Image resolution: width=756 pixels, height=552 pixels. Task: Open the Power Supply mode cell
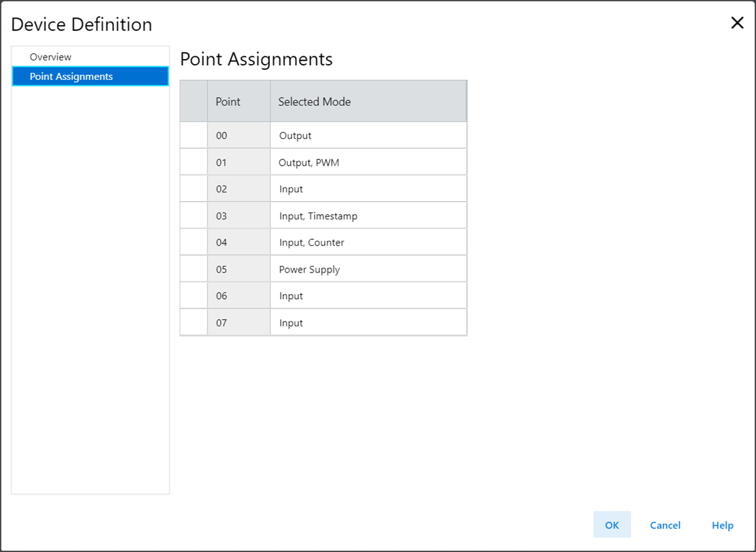point(367,270)
